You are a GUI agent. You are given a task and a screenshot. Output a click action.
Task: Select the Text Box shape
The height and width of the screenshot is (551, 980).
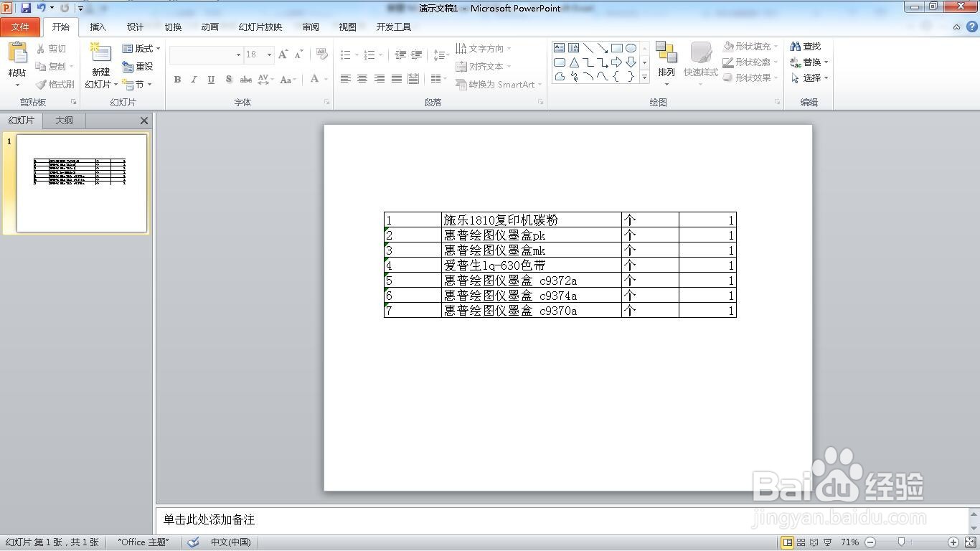point(559,48)
